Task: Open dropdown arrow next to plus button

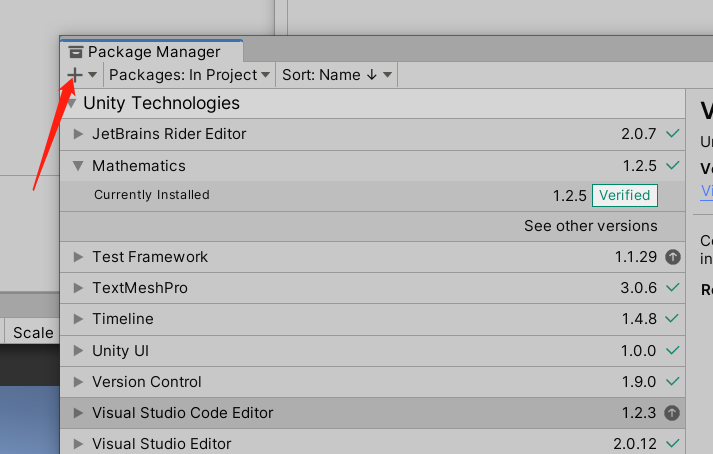Action: (x=93, y=75)
